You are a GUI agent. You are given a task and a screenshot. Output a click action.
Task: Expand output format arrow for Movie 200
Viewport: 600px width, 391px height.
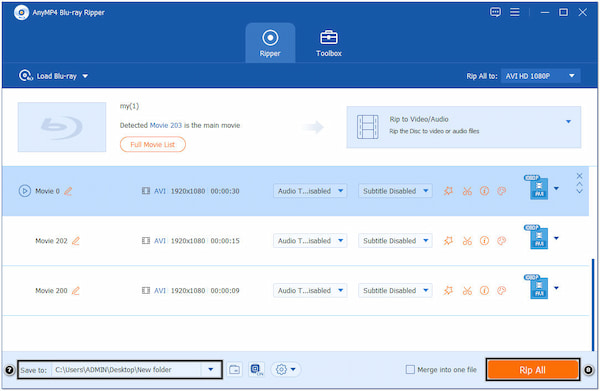point(556,288)
